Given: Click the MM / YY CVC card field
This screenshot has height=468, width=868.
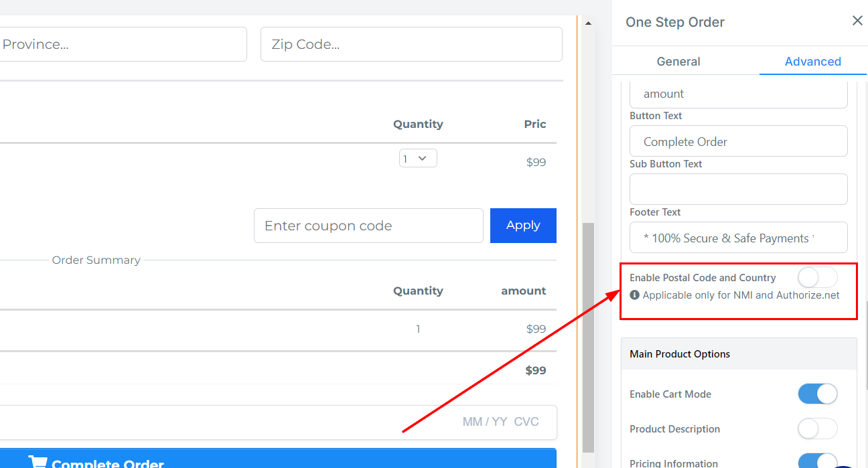Looking at the screenshot, I should [x=500, y=422].
